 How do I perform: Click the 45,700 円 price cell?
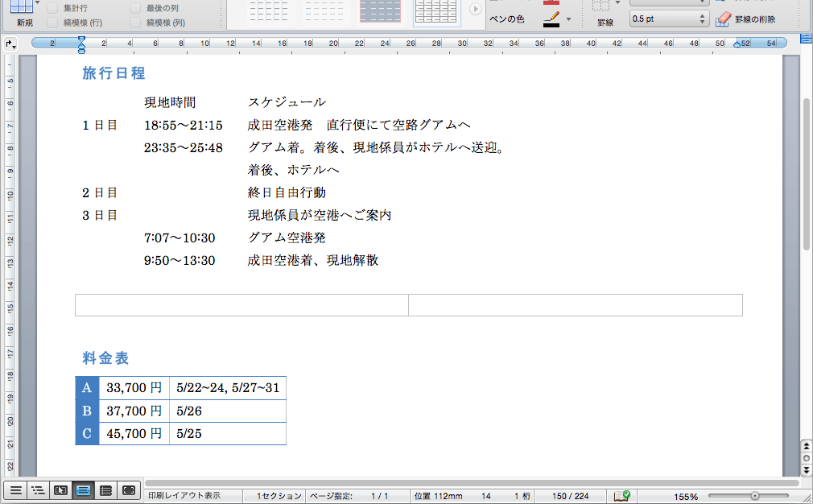[134, 433]
